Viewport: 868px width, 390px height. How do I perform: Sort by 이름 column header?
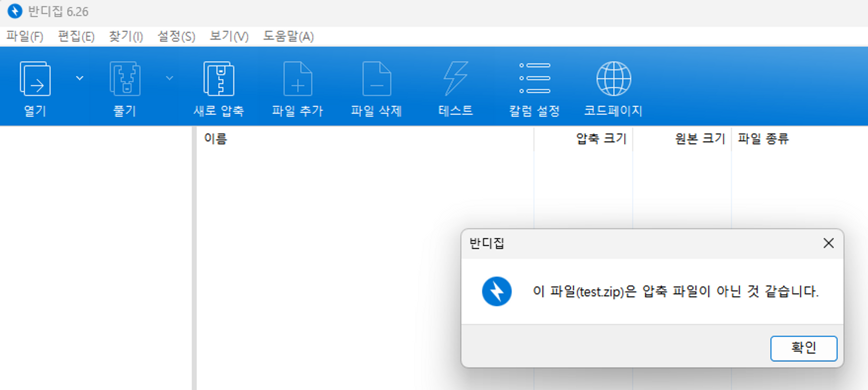tap(216, 139)
